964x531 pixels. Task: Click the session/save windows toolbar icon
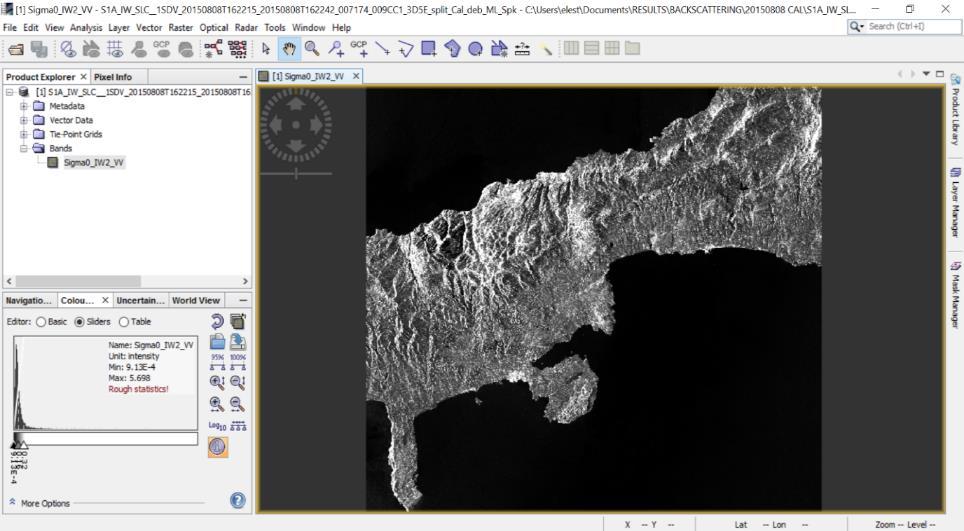pos(39,49)
